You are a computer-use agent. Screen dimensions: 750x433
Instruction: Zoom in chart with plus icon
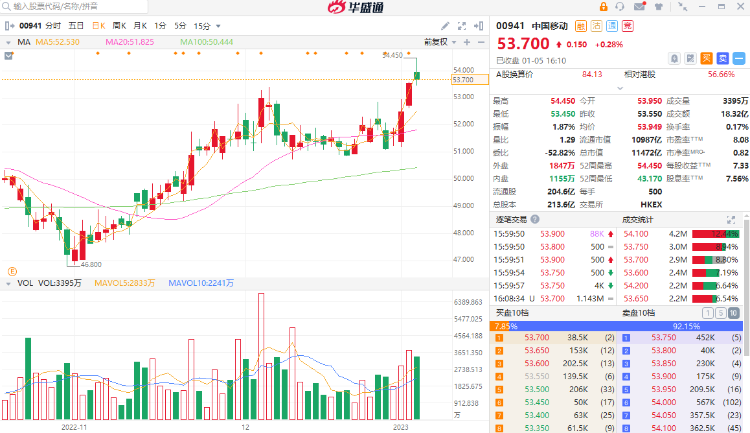[x=467, y=42]
